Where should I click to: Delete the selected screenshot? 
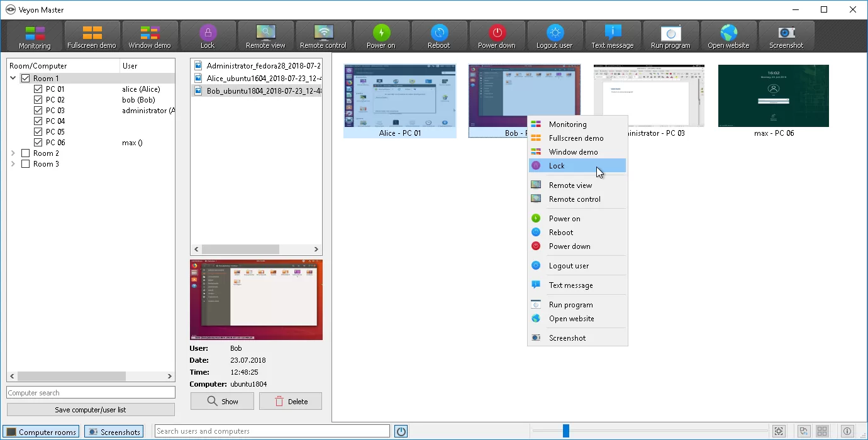(x=290, y=400)
